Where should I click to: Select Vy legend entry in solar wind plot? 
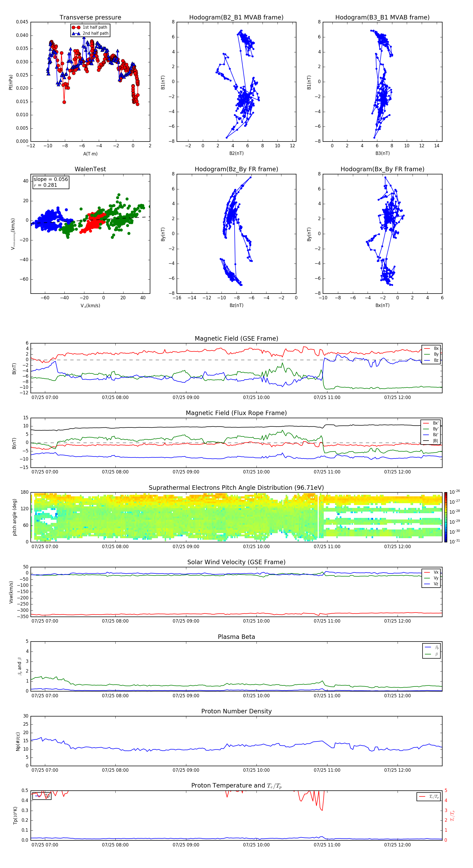431,578
